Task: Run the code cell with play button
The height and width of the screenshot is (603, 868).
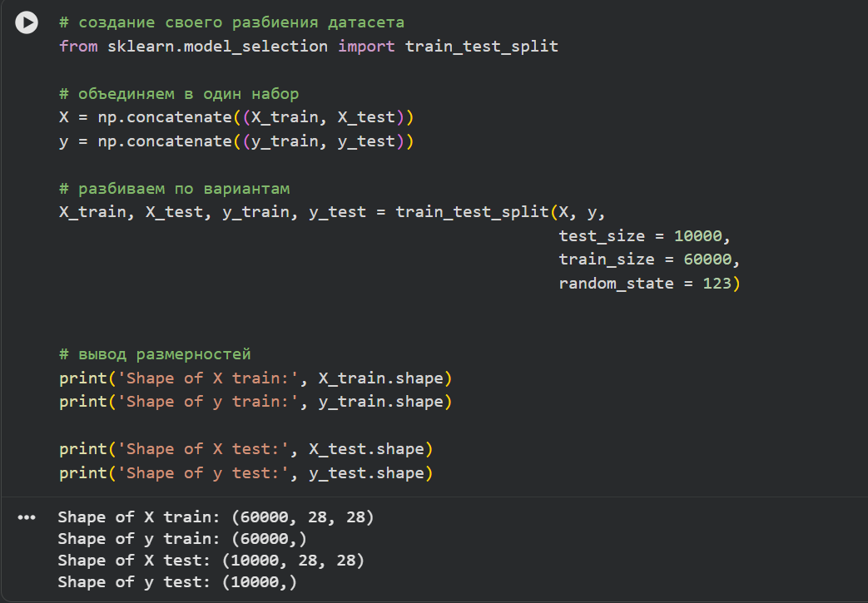Action: [x=27, y=23]
